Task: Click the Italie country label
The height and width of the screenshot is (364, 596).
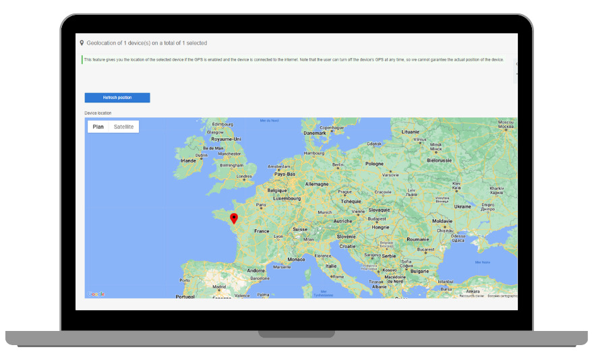Action: coord(331,266)
